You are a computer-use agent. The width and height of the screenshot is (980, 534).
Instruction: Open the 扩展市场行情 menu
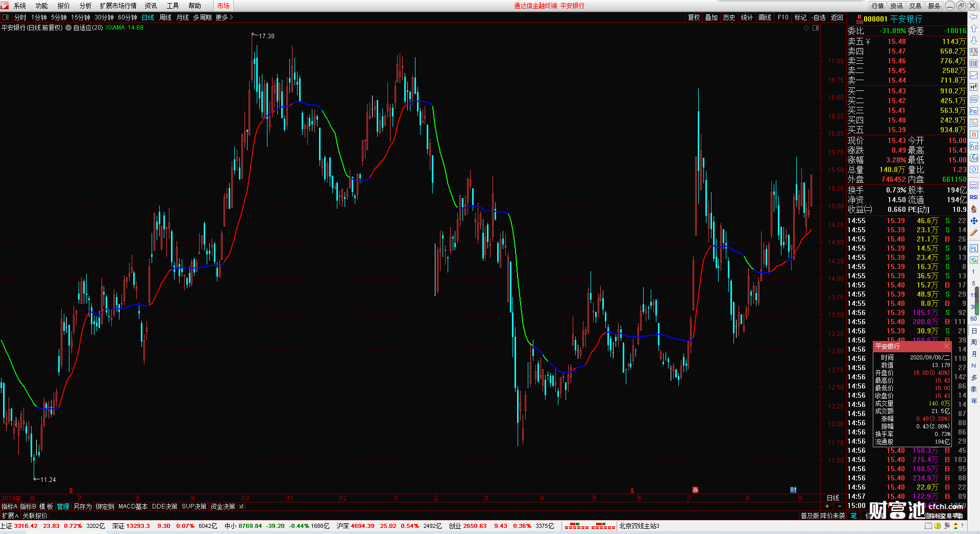(118, 6)
